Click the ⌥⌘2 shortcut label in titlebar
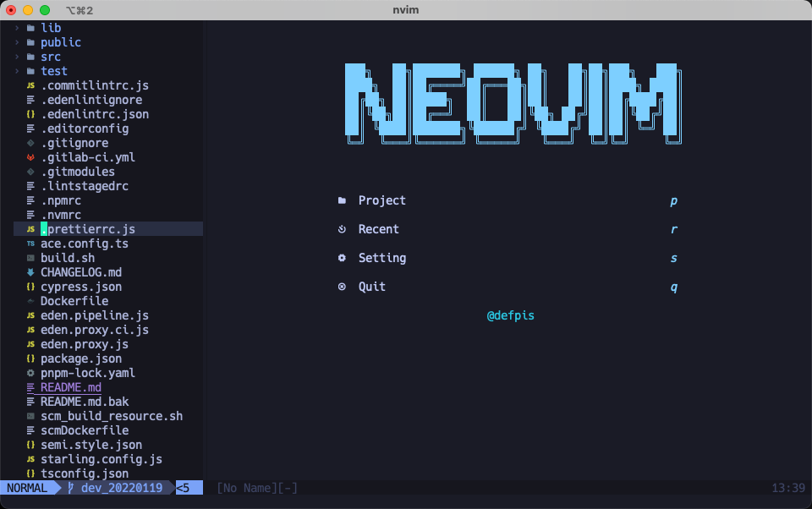The width and height of the screenshot is (812, 509). 80,10
